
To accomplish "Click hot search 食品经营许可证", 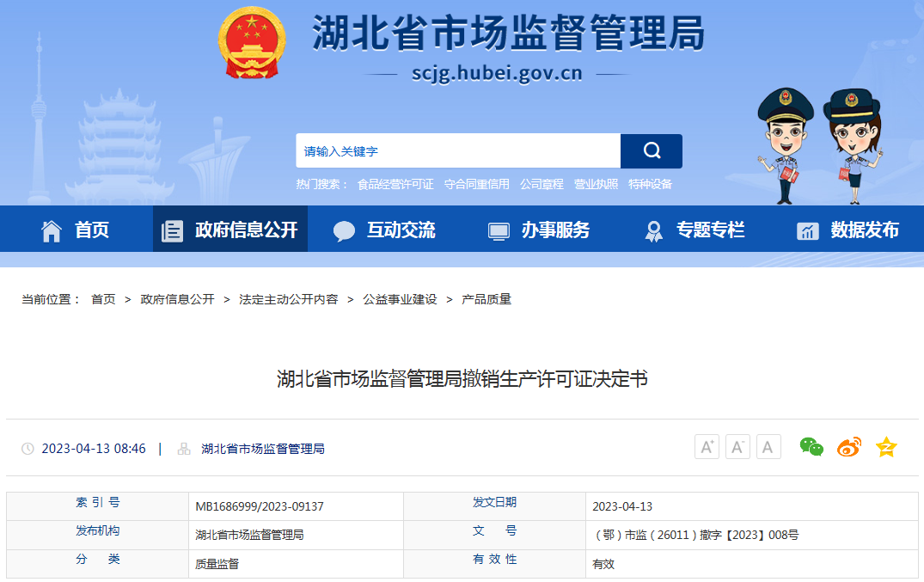I will 395,184.
